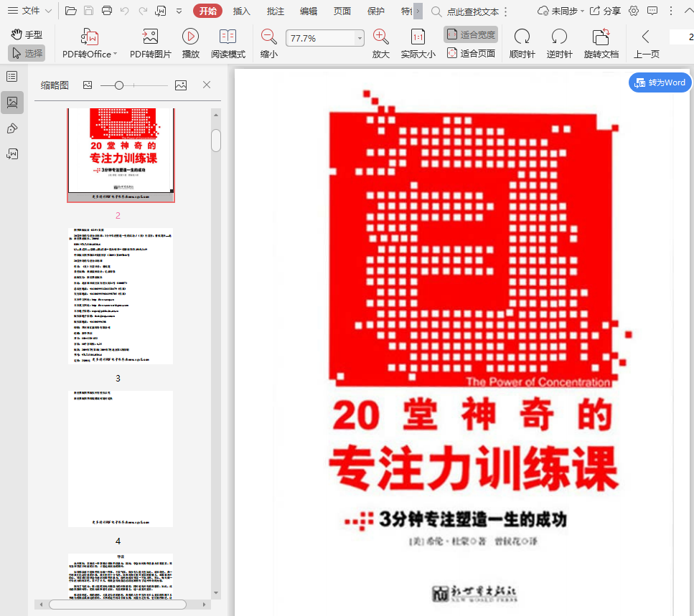Switch to the 编辑 tab
Image resolution: width=694 pixels, height=616 pixels.
(x=309, y=11)
